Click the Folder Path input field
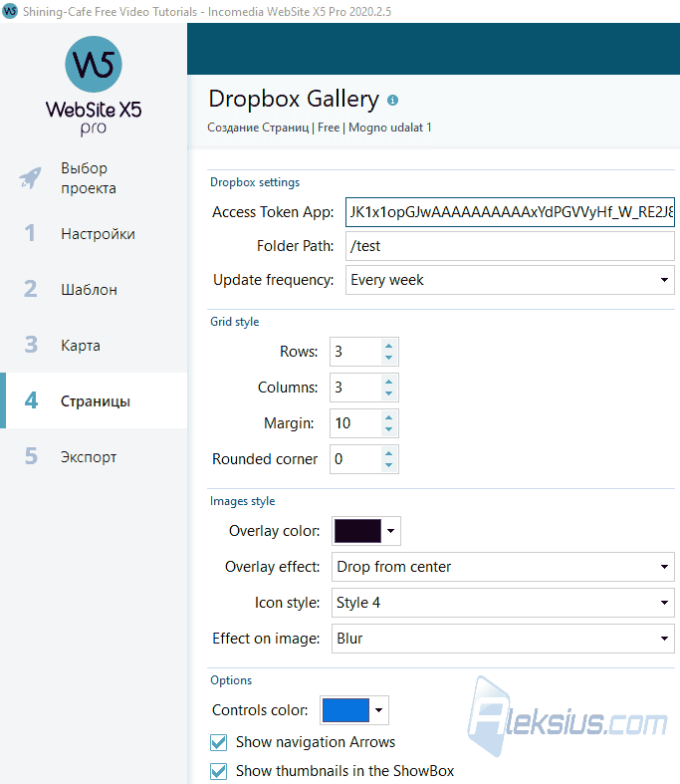 [510, 246]
